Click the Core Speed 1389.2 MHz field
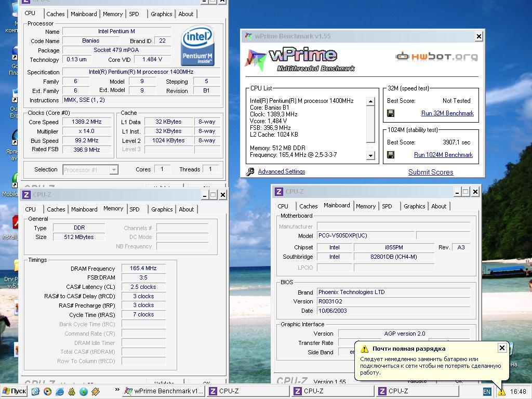 [x=87, y=122]
